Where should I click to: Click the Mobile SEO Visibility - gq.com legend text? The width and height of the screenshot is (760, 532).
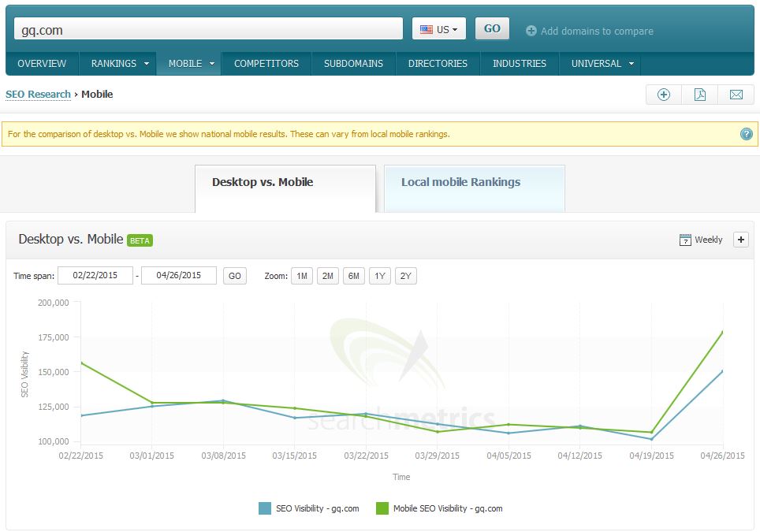448,508
